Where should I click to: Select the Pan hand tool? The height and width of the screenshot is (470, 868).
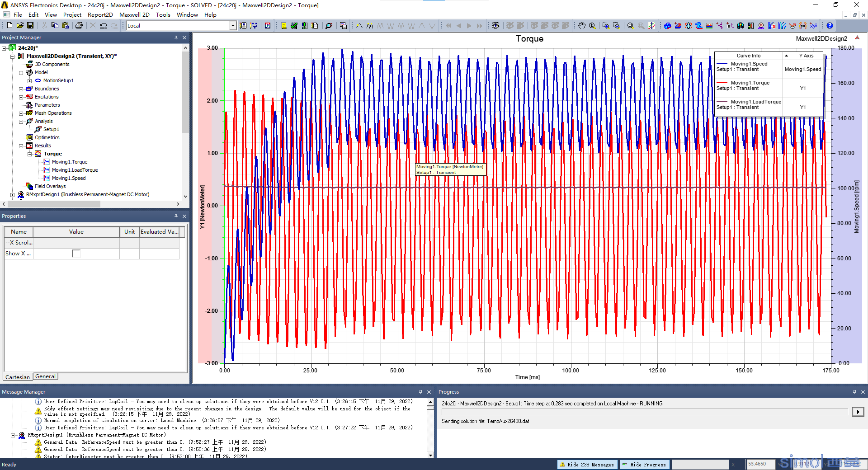coord(582,26)
